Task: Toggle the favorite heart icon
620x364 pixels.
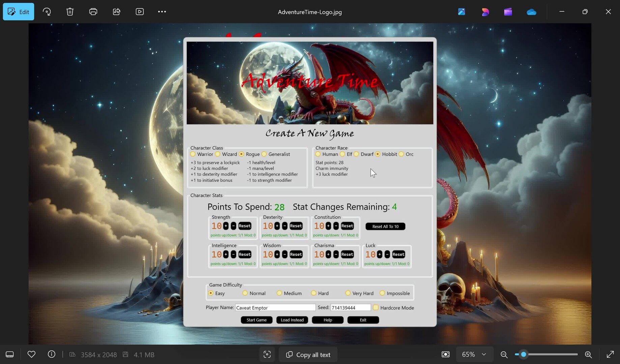Action: click(x=31, y=355)
